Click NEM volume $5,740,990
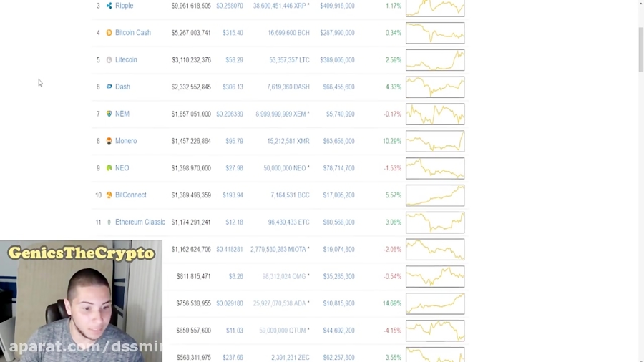The image size is (644, 362). pyautogui.click(x=340, y=114)
